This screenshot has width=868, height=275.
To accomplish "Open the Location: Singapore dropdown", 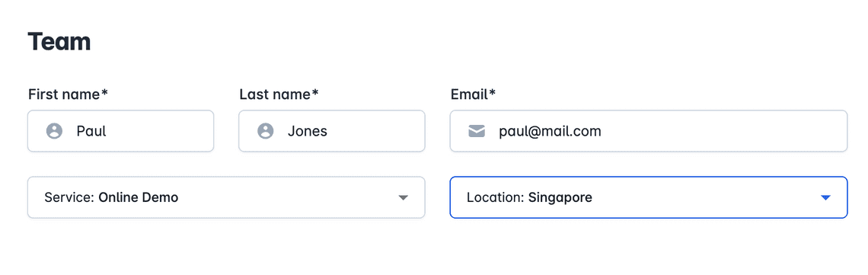I will [x=649, y=197].
